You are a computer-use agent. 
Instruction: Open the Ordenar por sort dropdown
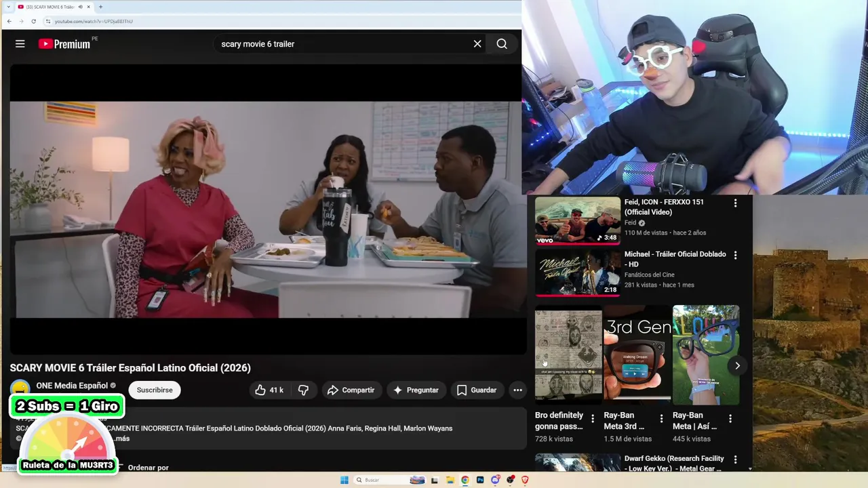pyautogui.click(x=144, y=468)
